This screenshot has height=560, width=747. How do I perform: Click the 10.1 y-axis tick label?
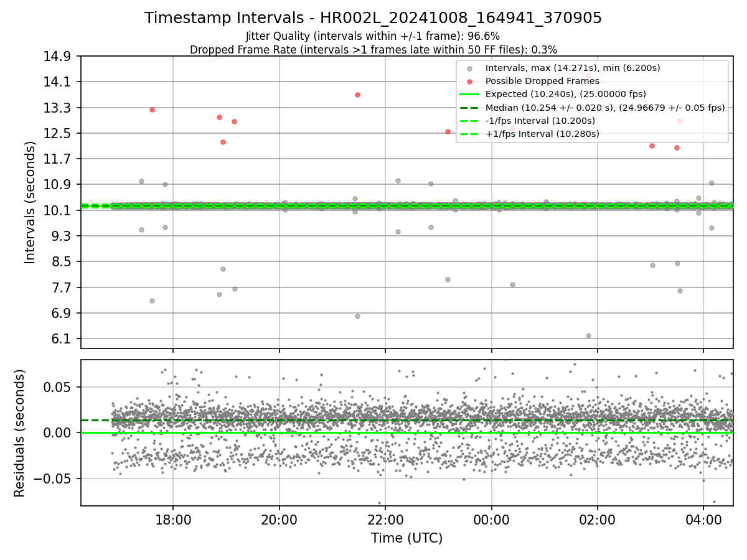(59, 210)
